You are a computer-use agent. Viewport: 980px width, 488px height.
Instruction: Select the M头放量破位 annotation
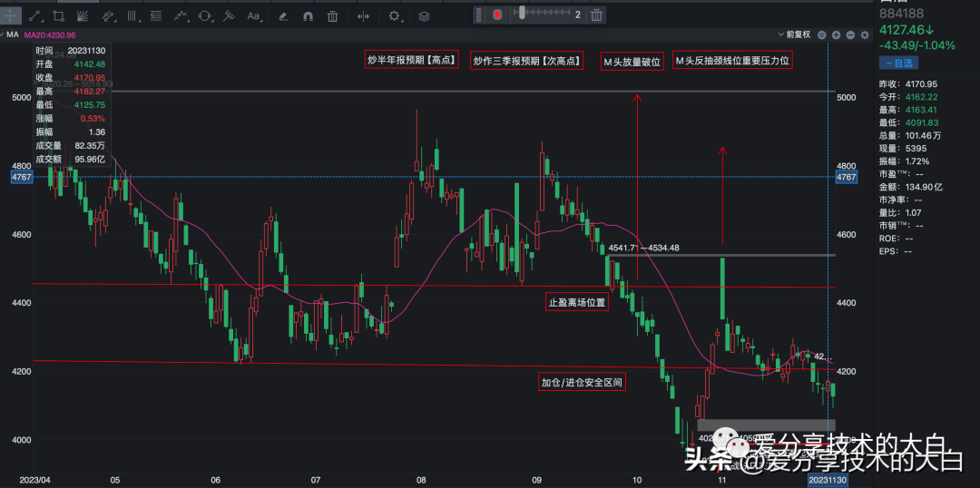pos(632,61)
